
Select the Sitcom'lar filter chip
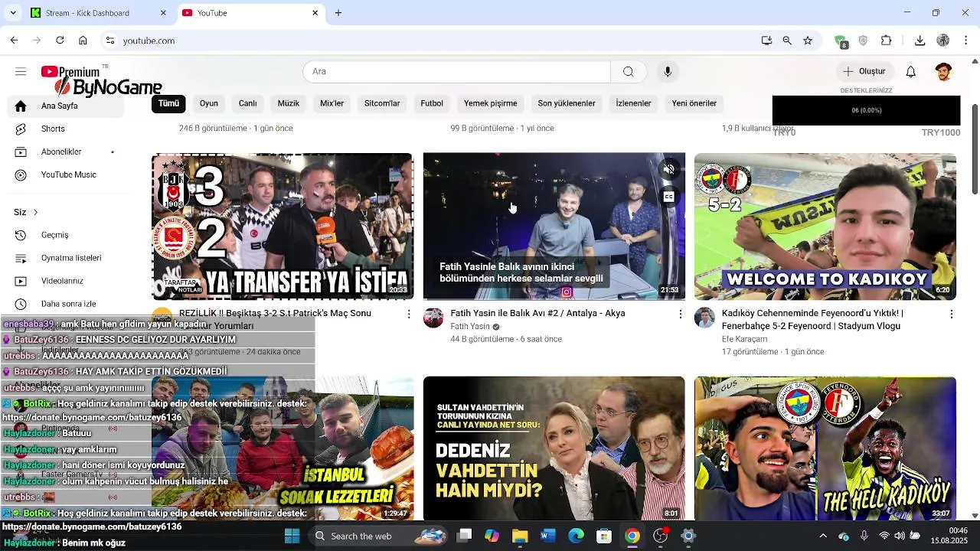point(382,103)
